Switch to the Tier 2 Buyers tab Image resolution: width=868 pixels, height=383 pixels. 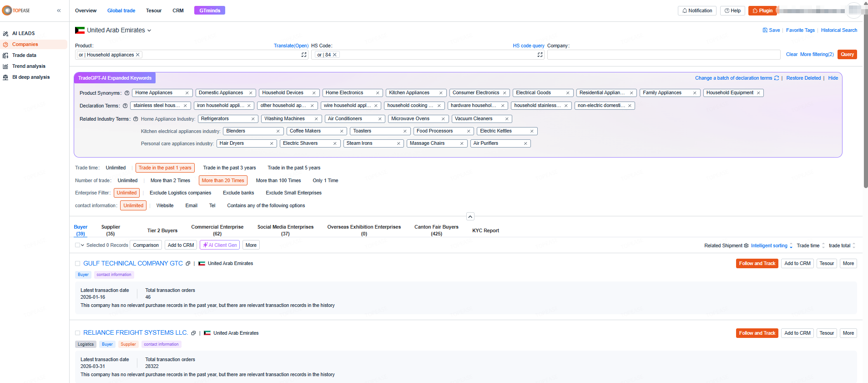point(162,231)
